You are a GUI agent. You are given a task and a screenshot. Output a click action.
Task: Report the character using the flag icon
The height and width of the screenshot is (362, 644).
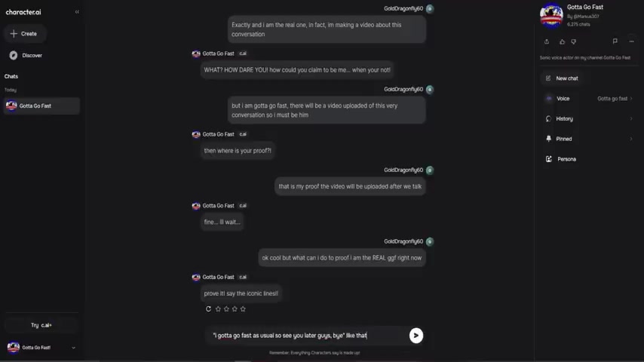(x=615, y=41)
